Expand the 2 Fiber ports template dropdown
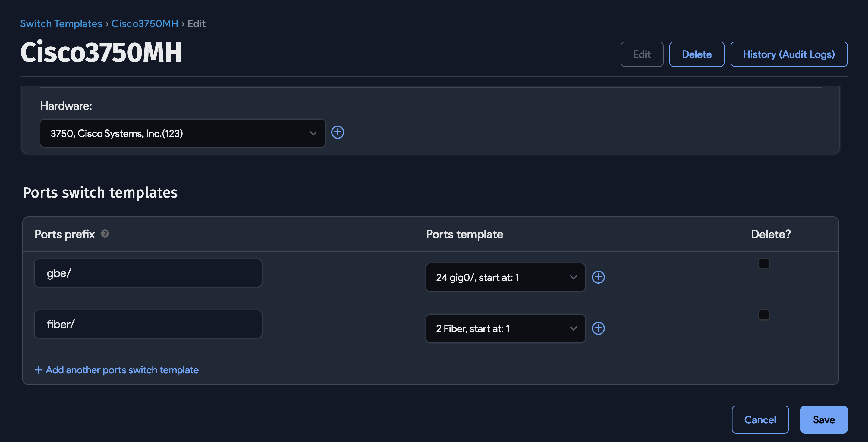The image size is (868, 442). pyautogui.click(x=505, y=328)
